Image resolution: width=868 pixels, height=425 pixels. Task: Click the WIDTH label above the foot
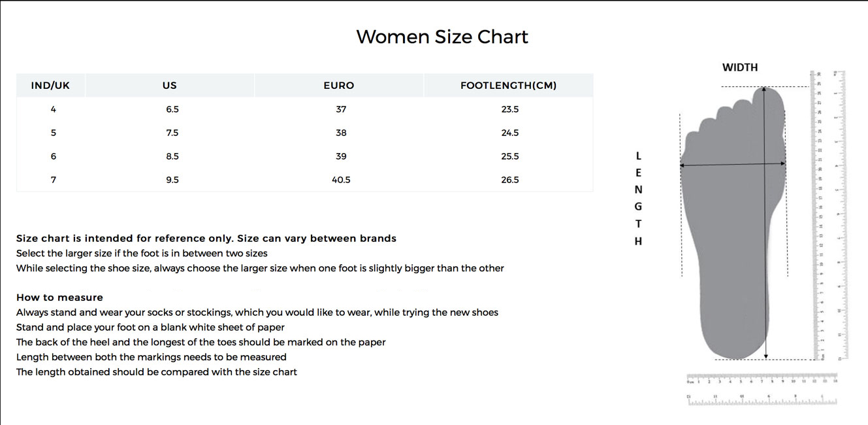click(740, 67)
